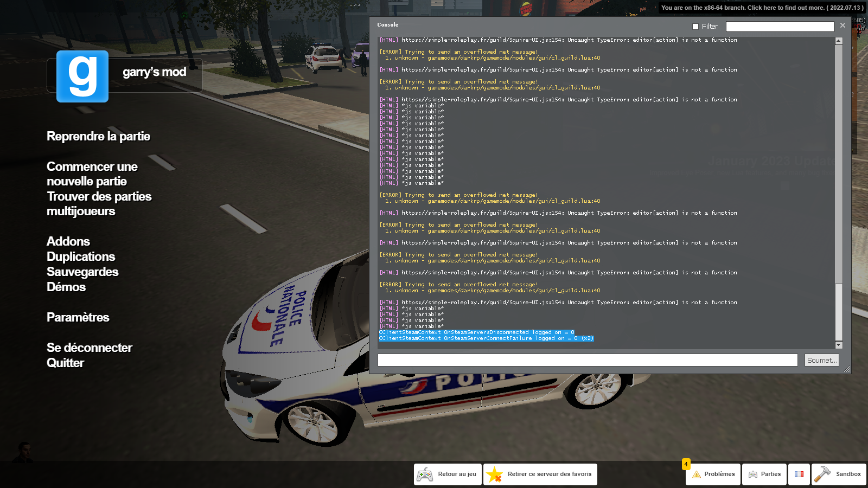Open the Sandbox gamemode selector
This screenshot has height=488, width=868.
coord(839,474)
